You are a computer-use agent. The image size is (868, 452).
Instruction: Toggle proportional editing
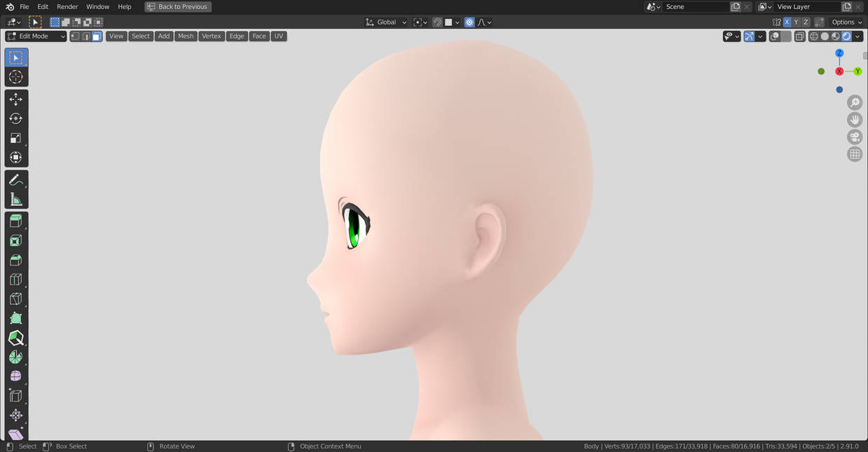[x=469, y=22]
